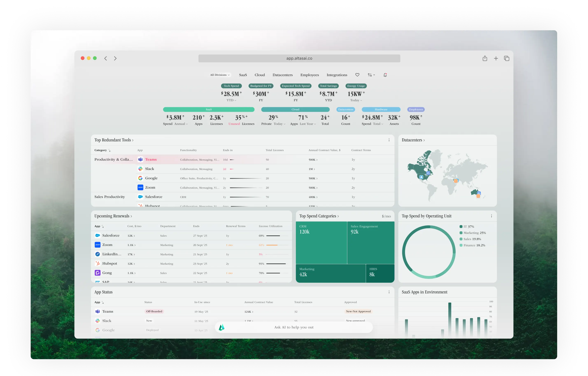Toggle App column sort in Upcoming Renewals
Viewport: 588px width, 376px height.
(103, 226)
